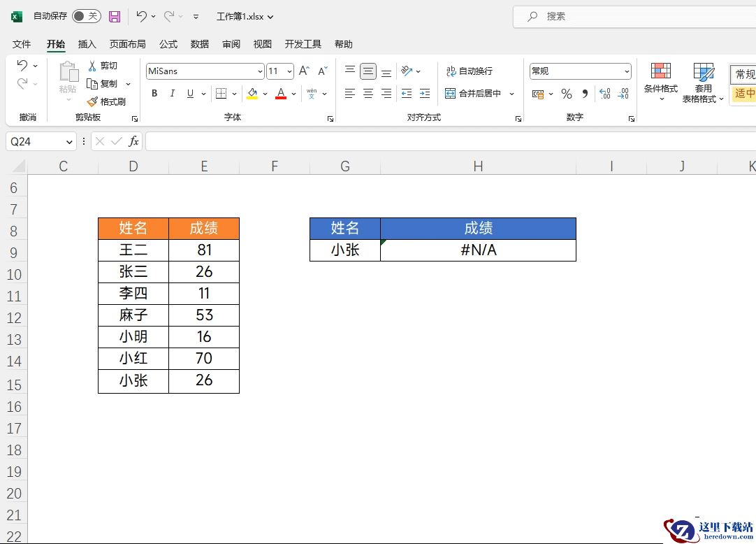Open the font size dropdown
The height and width of the screenshot is (544, 756).
click(x=289, y=71)
